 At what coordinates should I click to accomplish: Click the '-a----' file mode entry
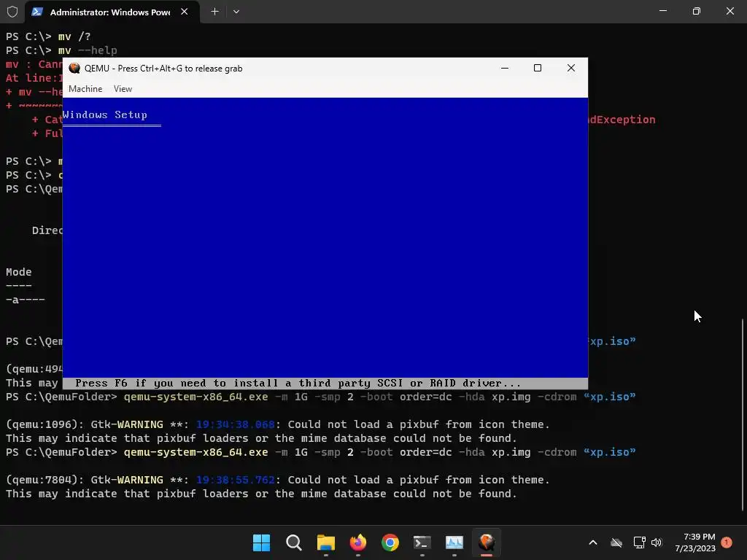coord(26,300)
